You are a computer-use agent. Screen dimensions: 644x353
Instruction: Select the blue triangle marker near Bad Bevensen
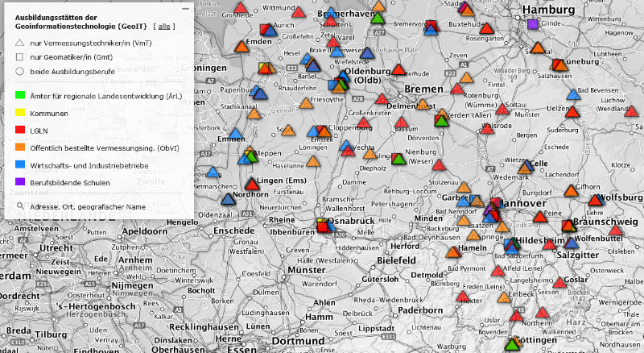tap(573, 95)
